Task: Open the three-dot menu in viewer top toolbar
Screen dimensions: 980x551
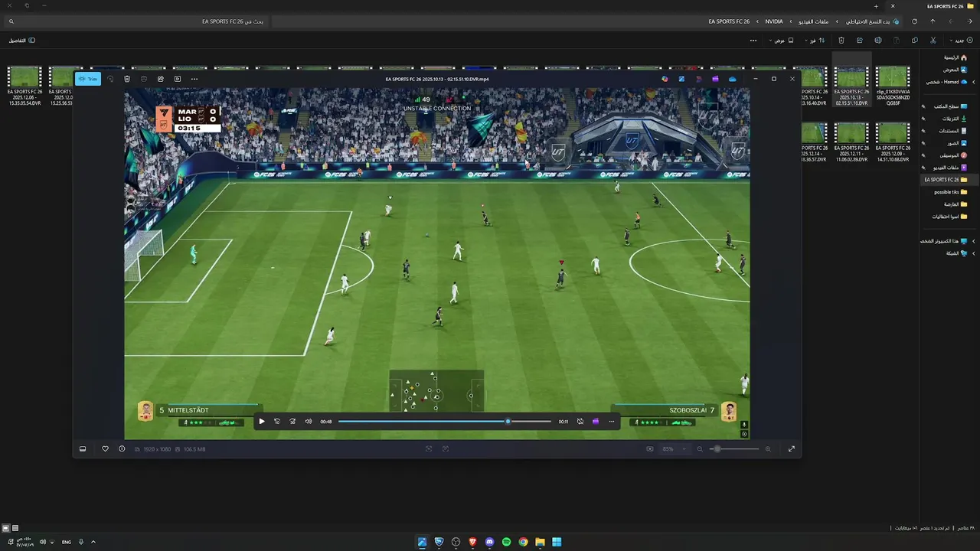Action: (194, 79)
